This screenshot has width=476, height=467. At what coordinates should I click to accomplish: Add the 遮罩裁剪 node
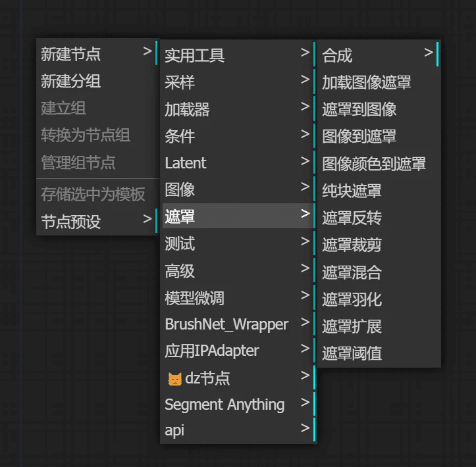click(x=379, y=245)
